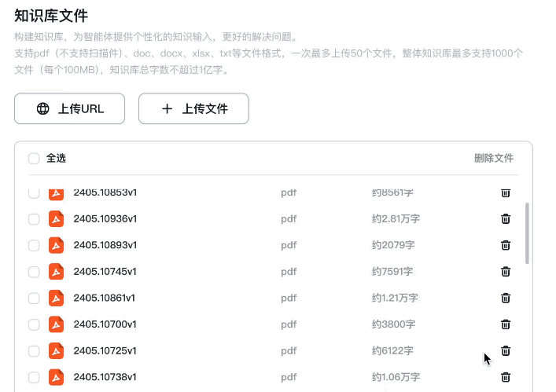Click file name 2405.10738v1
Viewport: 556px width, 392px height.
click(x=105, y=377)
